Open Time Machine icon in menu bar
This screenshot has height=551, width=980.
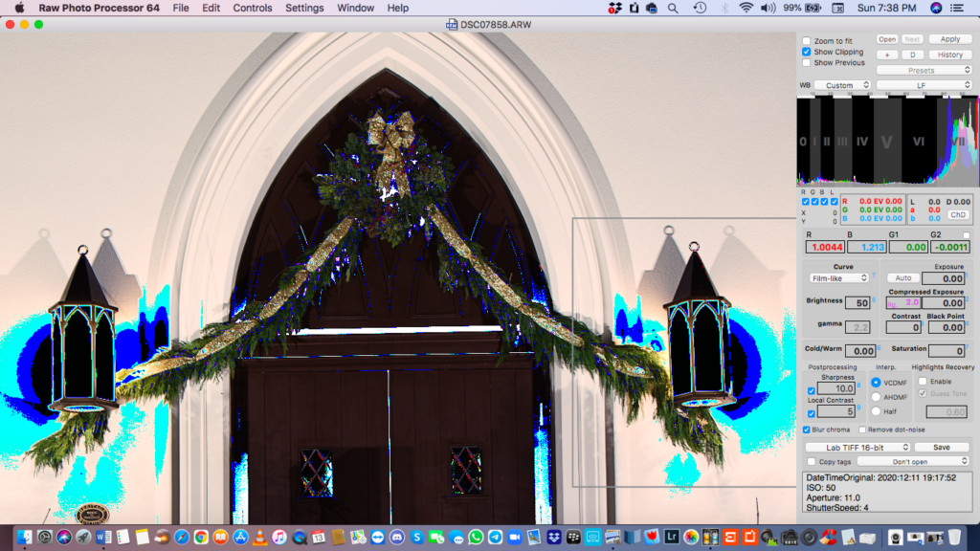point(700,8)
